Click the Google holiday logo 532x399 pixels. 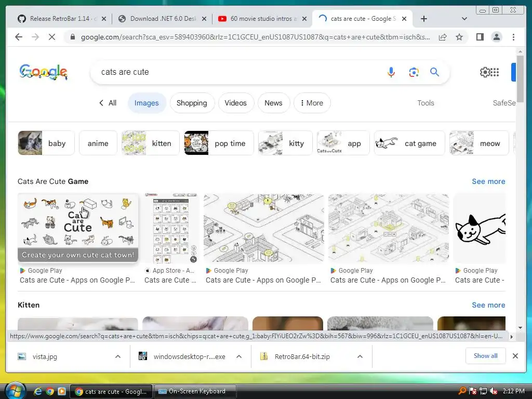44,72
